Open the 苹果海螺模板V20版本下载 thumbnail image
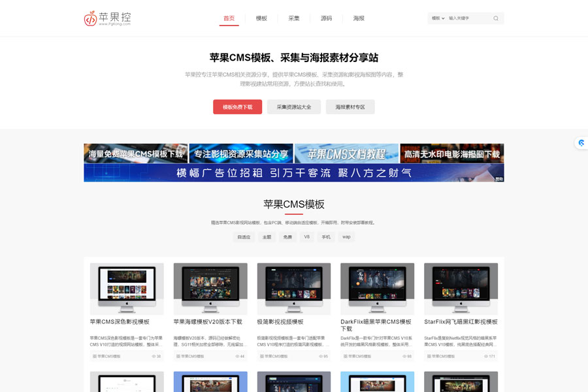This screenshot has width=588, height=392. pos(210,289)
